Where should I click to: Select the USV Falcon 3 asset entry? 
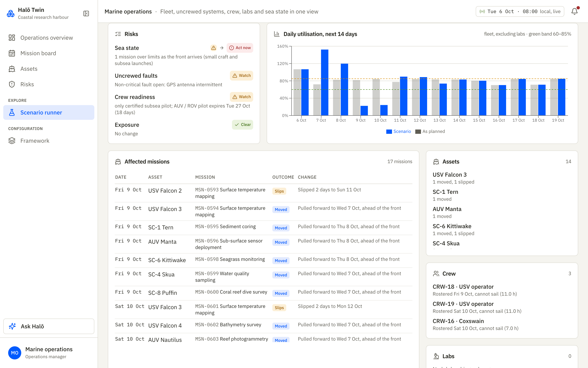502,178
